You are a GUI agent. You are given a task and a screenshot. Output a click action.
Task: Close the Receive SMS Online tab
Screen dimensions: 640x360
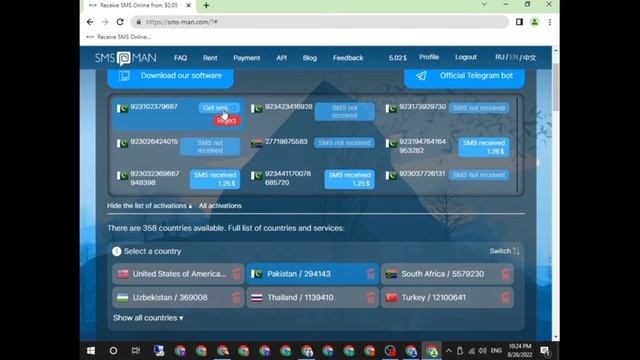pos(188,5)
